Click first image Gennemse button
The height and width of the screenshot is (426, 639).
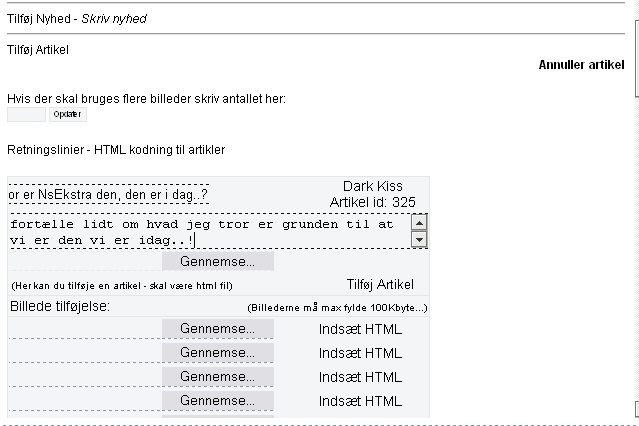click(x=218, y=328)
